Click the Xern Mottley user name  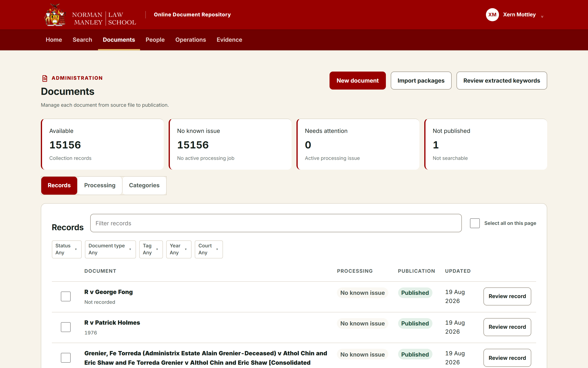(519, 15)
